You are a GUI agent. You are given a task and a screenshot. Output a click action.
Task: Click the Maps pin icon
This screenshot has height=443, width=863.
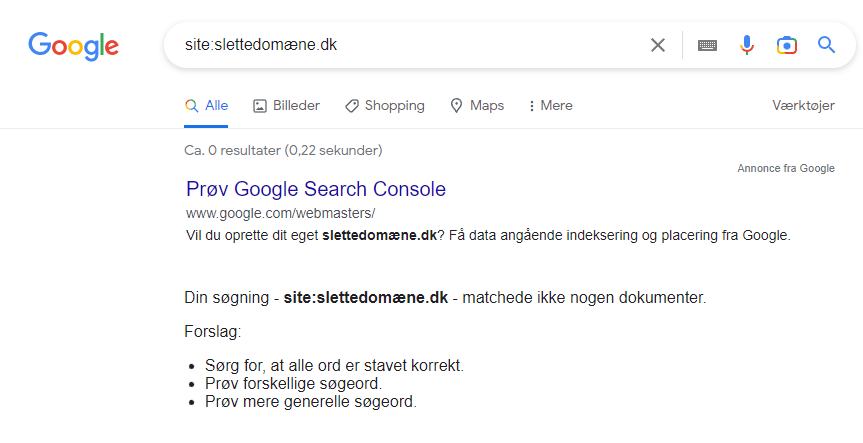(x=456, y=106)
